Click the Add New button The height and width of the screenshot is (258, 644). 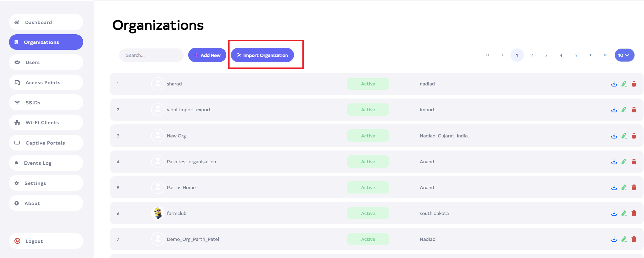(207, 55)
